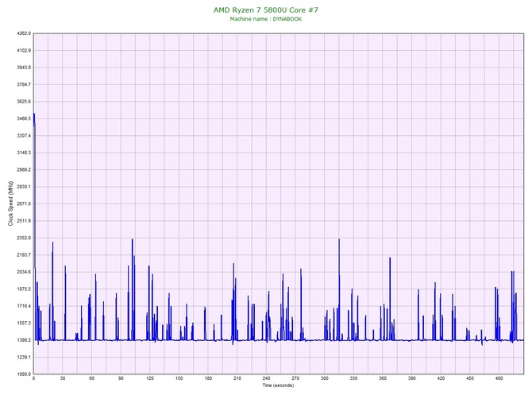Click the 0 mark on the time axis
Image resolution: width=532 pixels, height=399 pixels.
point(33,378)
